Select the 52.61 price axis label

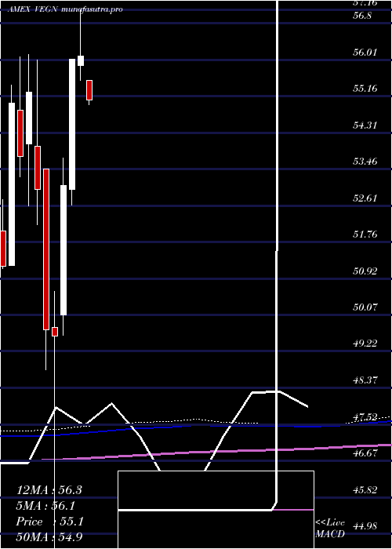pyautogui.click(x=365, y=198)
